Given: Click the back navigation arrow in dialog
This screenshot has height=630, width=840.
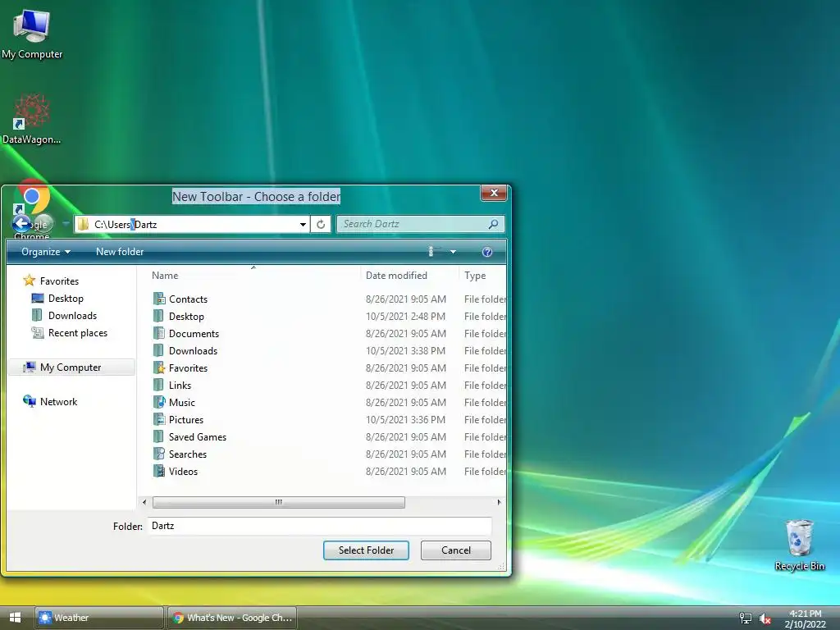Looking at the screenshot, I should click(22, 224).
